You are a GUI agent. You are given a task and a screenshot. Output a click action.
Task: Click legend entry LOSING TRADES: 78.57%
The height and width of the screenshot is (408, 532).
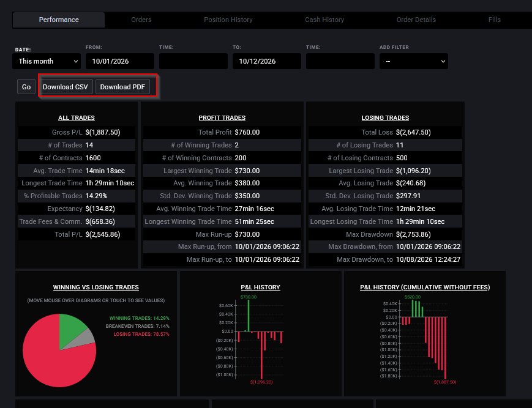pyautogui.click(x=141, y=334)
